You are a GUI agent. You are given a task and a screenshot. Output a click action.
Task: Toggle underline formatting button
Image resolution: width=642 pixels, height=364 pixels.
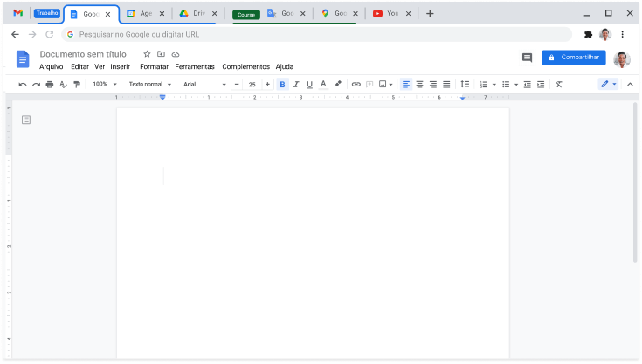click(309, 85)
